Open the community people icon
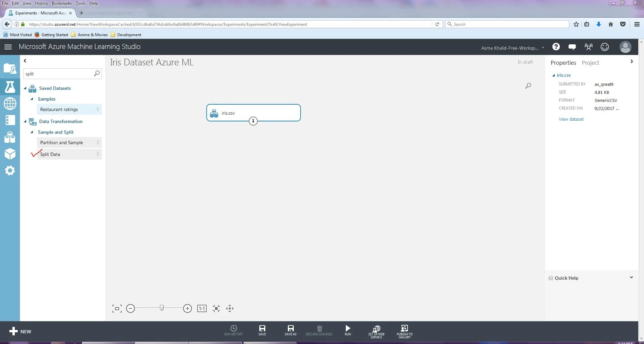The image size is (644, 344). tap(588, 47)
